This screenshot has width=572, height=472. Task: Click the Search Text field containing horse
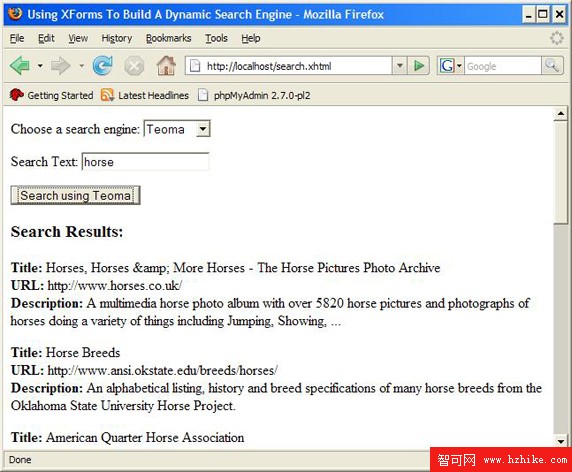click(x=146, y=162)
